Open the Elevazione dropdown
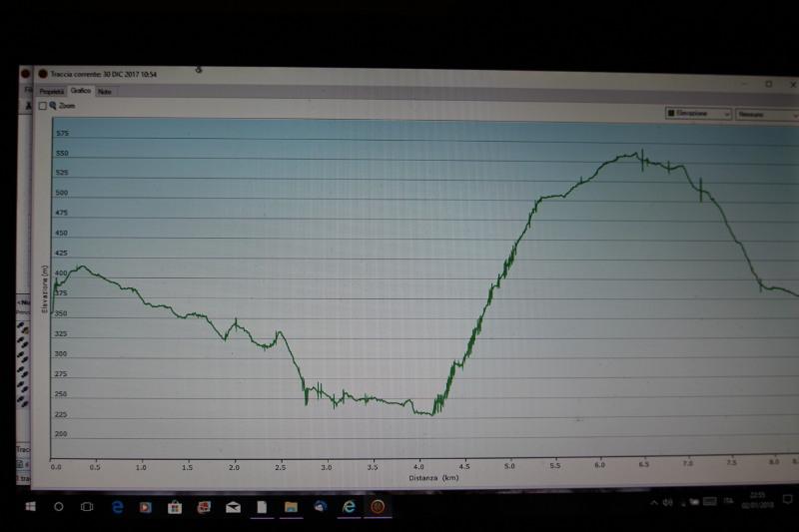Screen dimensions: 799x532 698,114
